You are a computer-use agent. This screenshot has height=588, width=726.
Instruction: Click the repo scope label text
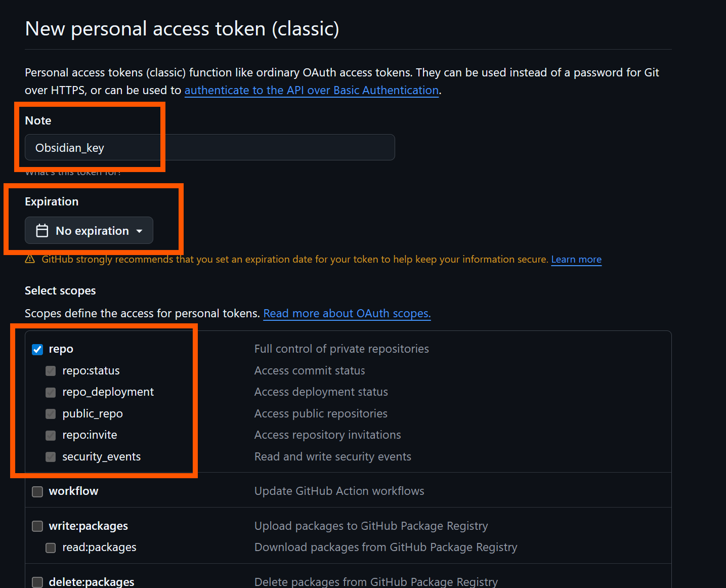click(61, 349)
